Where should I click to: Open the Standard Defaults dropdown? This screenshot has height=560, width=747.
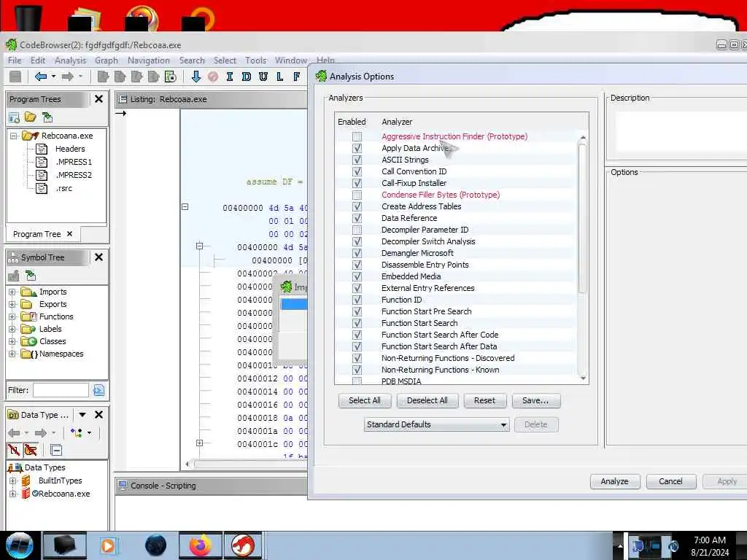click(x=436, y=424)
